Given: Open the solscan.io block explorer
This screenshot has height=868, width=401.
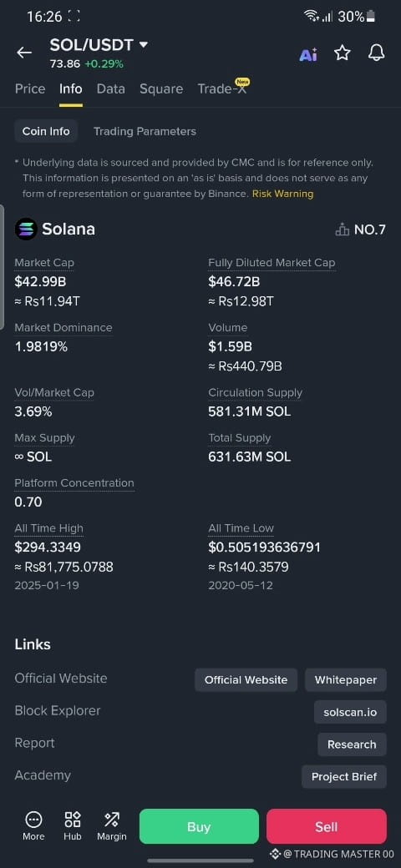Looking at the screenshot, I should 350,712.
